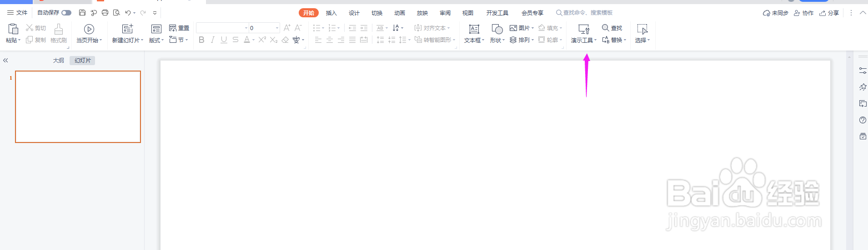The width and height of the screenshot is (868, 250).
Task: Click the Copy (复制) button
Action: pyautogui.click(x=36, y=40)
